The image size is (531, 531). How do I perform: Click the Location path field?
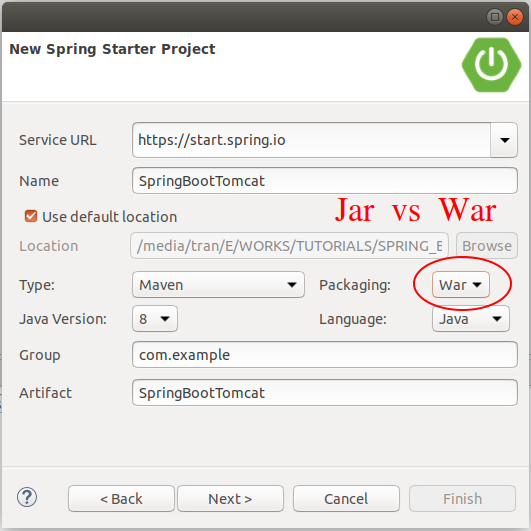point(290,246)
